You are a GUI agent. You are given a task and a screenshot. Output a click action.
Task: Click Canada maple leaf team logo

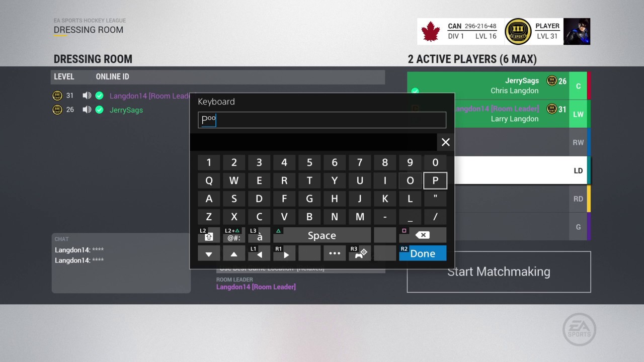[430, 31]
